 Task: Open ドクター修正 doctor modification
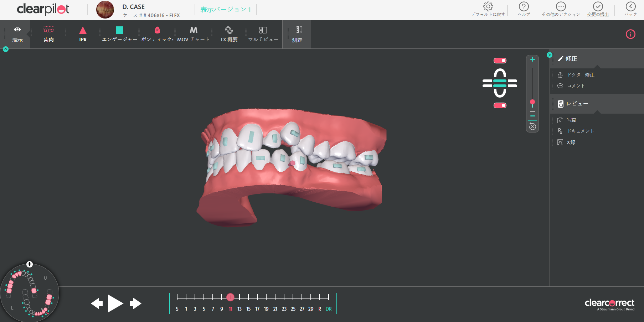(x=576, y=75)
